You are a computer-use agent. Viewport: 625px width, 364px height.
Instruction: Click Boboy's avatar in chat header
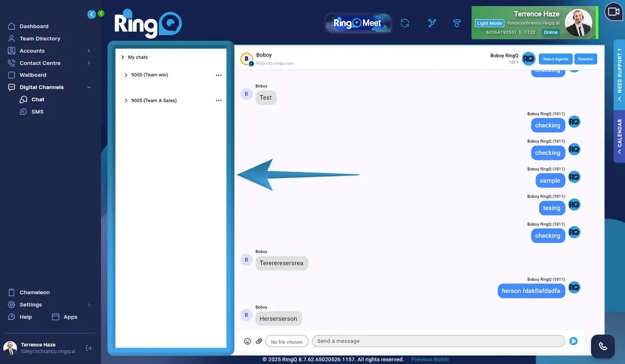247,59
